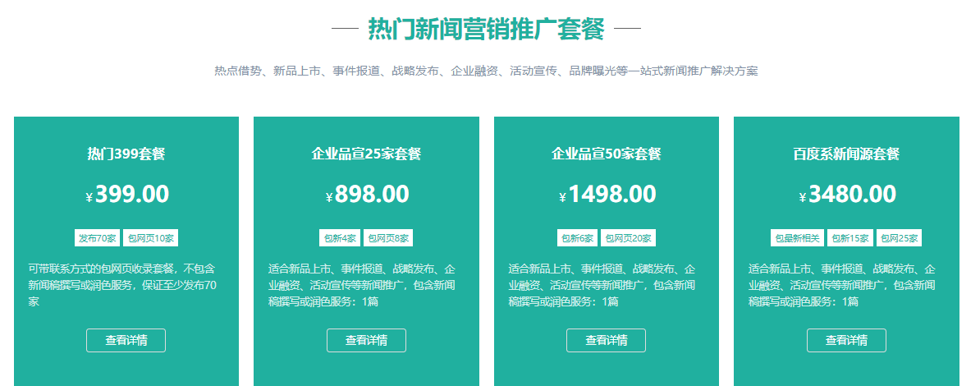Click the 包新4家 label
The height and width of the screenshot is (386, 980).
point(340,238)
